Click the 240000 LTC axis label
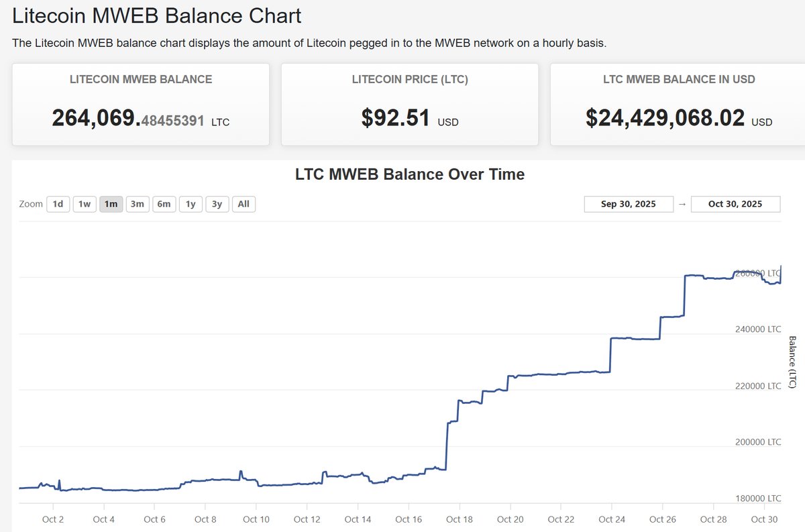Image resolution: width=805 pixels, height=532 pixels. [x=757, y=329]
